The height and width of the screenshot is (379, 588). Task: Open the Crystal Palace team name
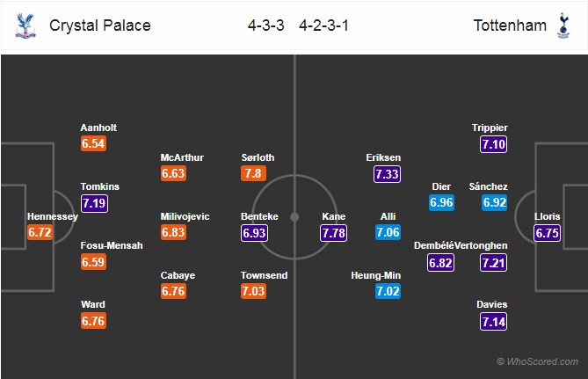tap(99, 26)
